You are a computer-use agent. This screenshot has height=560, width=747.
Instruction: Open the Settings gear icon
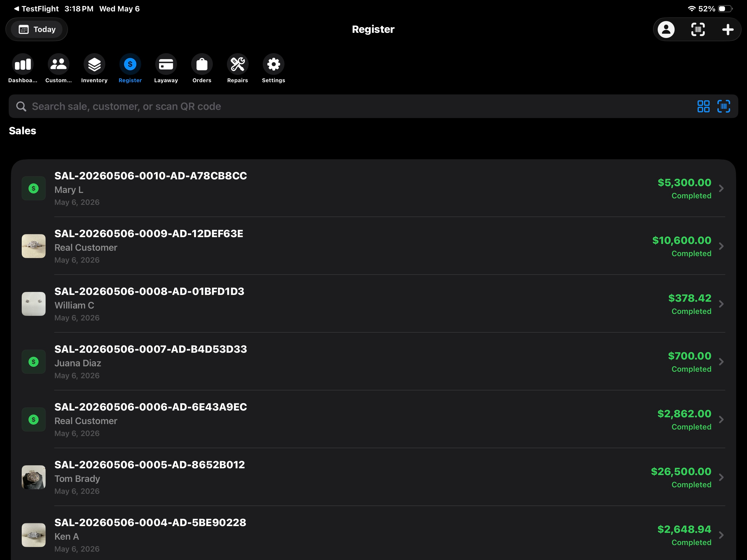[x=274, y=64]
